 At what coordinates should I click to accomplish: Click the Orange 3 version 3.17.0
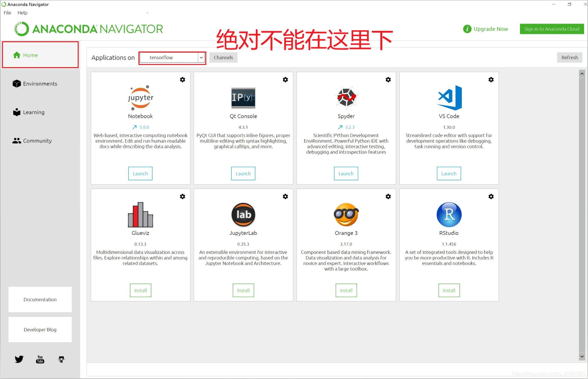click(x=346, y=244)
